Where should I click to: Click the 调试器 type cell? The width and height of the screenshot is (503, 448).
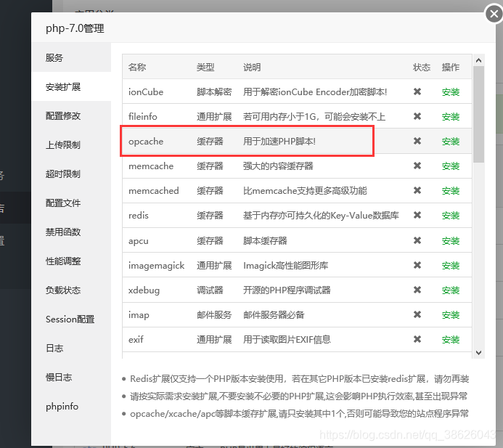click(210, 290)
